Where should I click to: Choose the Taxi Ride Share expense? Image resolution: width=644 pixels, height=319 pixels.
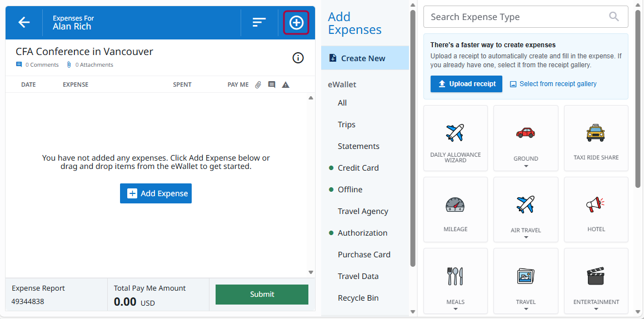(x=596, y=138)
